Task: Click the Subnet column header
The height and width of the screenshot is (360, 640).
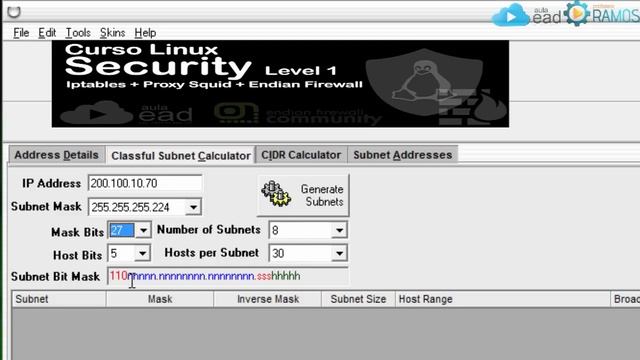Action: (x=59, y=299)
